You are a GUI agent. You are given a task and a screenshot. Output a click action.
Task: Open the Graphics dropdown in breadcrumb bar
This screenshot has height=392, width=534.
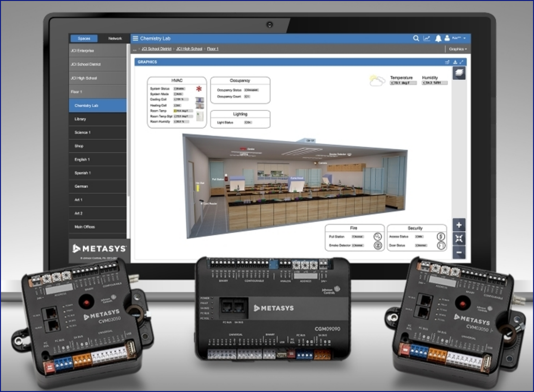click(458, 49)
